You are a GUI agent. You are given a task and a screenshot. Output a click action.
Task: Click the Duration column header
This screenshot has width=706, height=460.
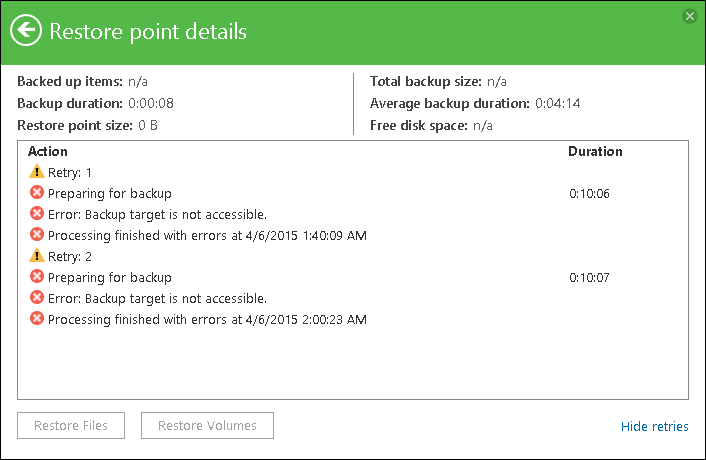pyautogui.click(x=595, y=152)
